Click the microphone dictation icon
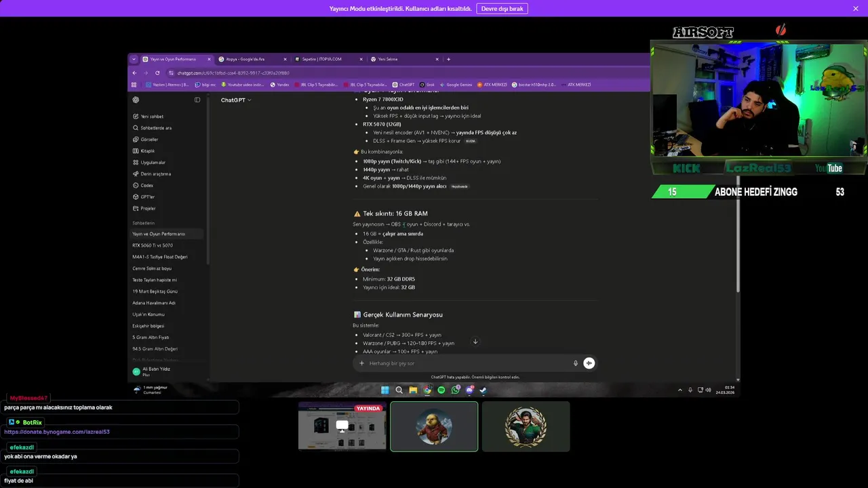The image size is (868, 488). 576,363
